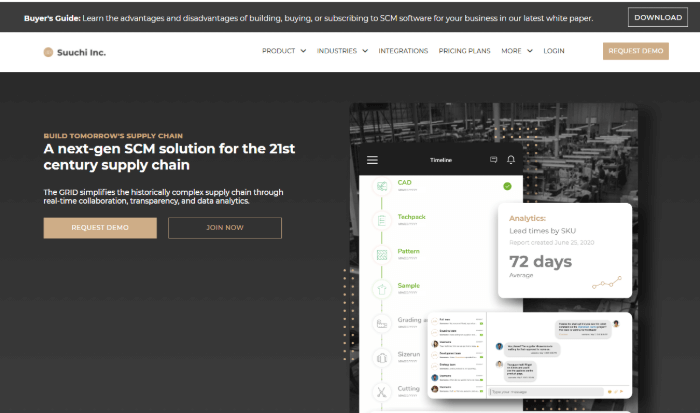
Task: Select the Sizerun timeline label
Action: (409, 354)
